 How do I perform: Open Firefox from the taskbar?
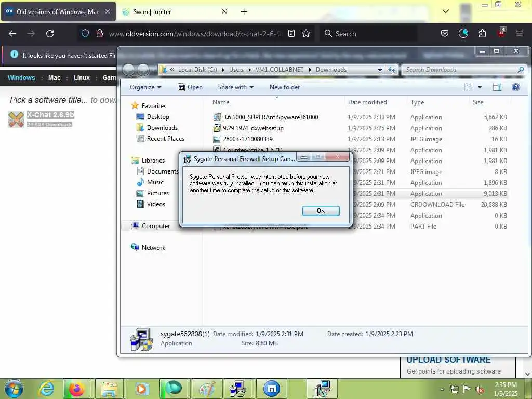(77, 389)
